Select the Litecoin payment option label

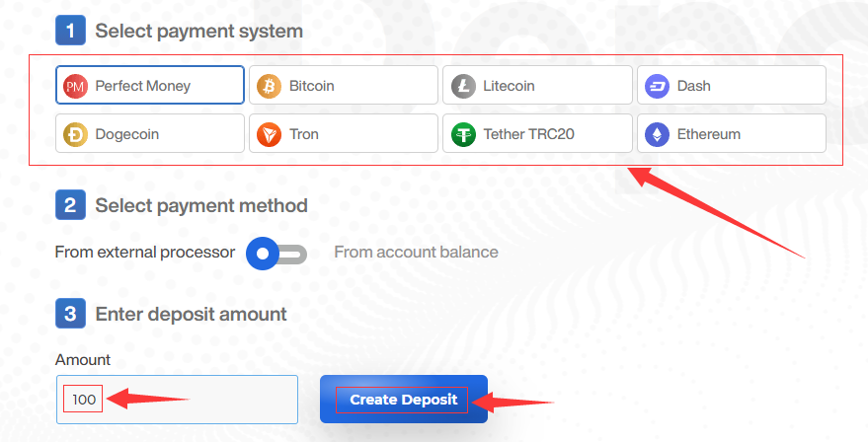[x=509, y=86]
